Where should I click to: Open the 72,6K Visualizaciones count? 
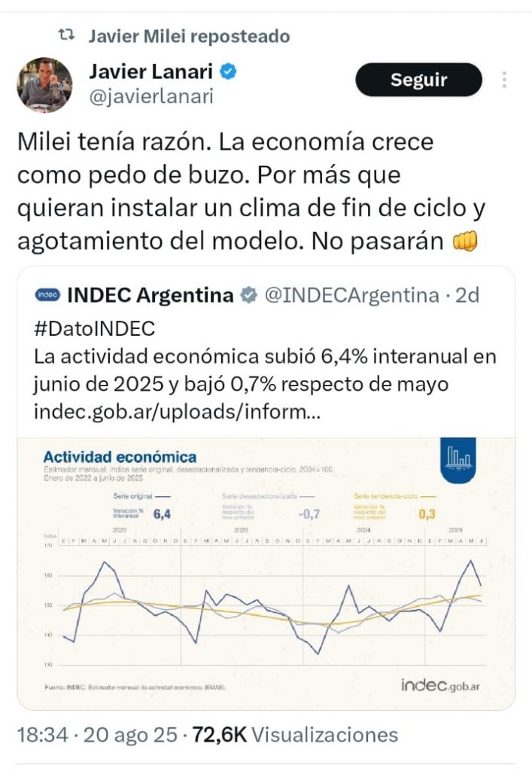click(293, 735)
